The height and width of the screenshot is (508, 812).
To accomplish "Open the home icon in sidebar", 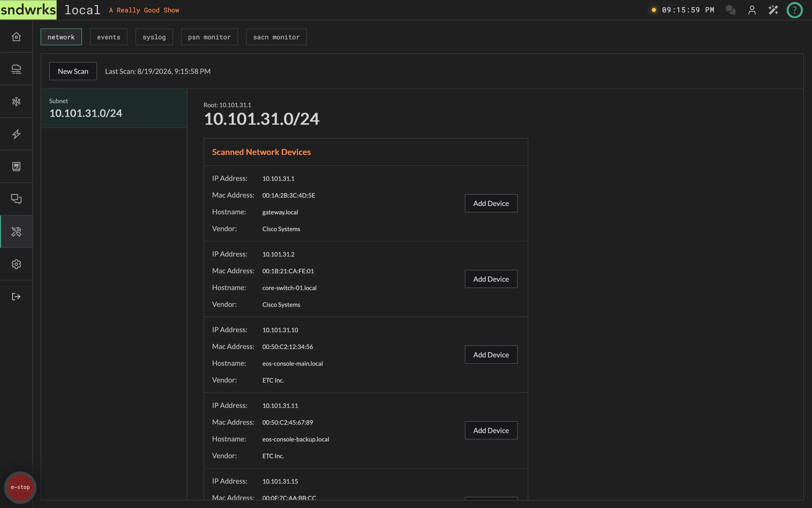I will [x=16, y=37].
